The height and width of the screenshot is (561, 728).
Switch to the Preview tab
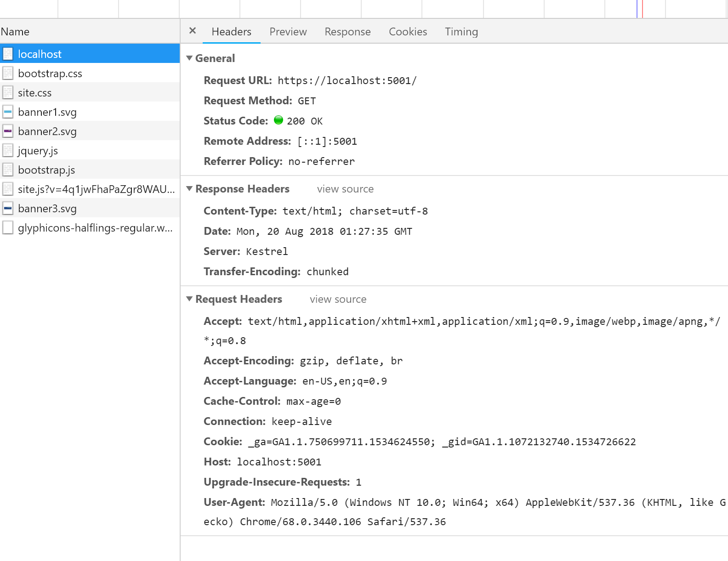coord(288,32)
